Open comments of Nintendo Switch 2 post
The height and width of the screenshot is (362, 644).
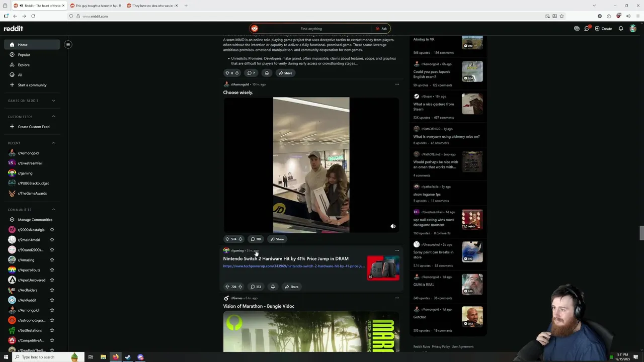coord(256,287)
